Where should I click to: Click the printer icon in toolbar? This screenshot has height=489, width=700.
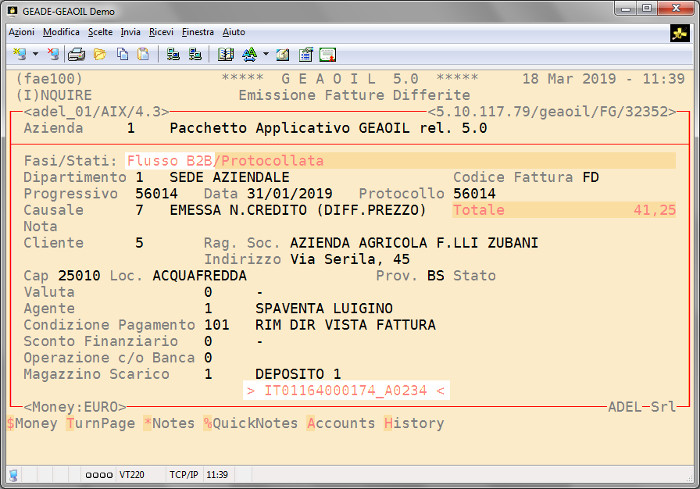[77, 54]
